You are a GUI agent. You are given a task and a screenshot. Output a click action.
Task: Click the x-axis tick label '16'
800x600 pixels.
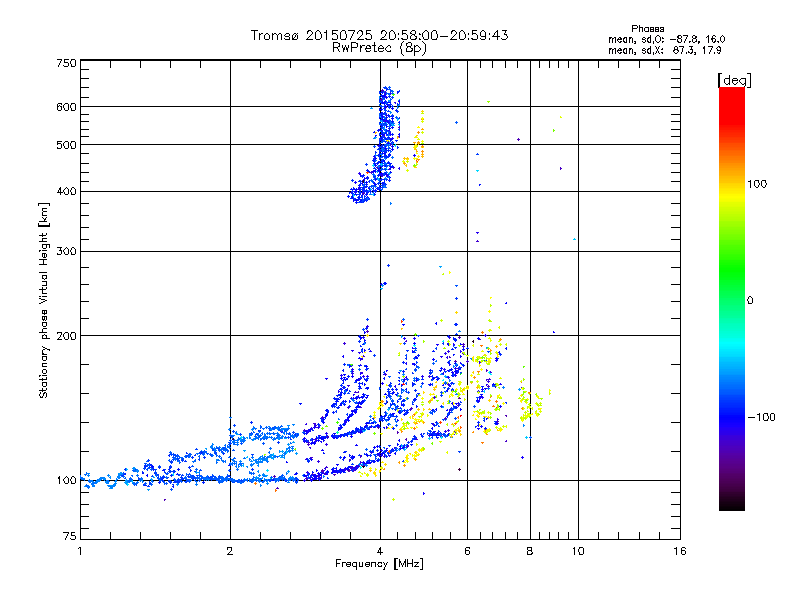click(680, 551)
